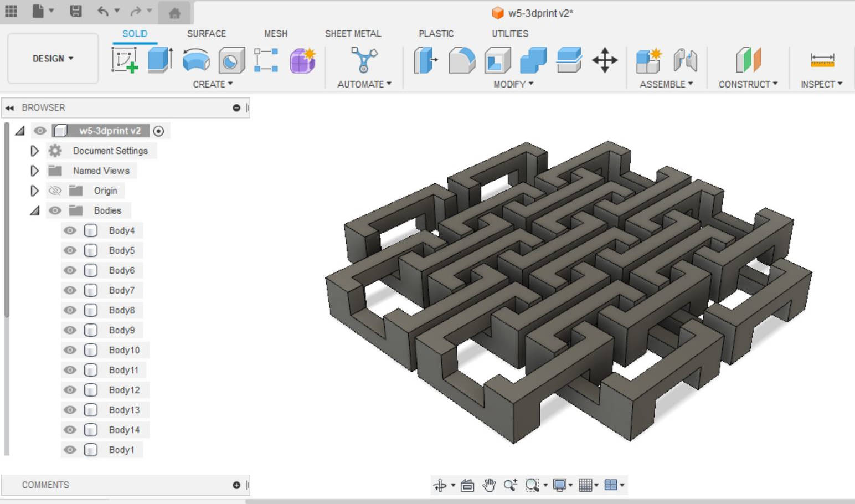Click the Look At icon
This screenshot has height=504, width=855.
click(467, 485)
